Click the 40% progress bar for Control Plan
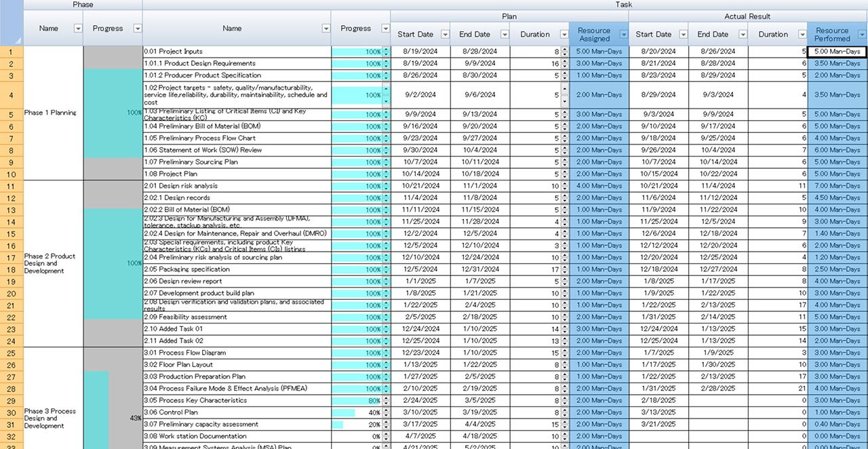Screen dimensions: 868x449 (344, 412)
